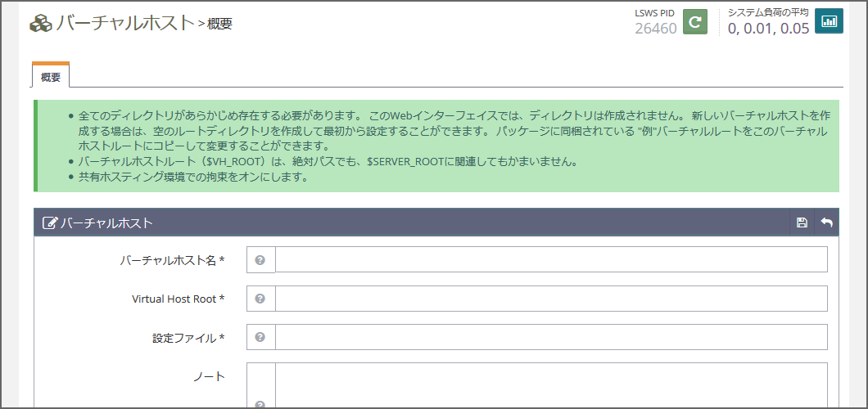868x409 pixels.
Task: Focus the バーチャルホスト名 text field
Action: [550, 260]
